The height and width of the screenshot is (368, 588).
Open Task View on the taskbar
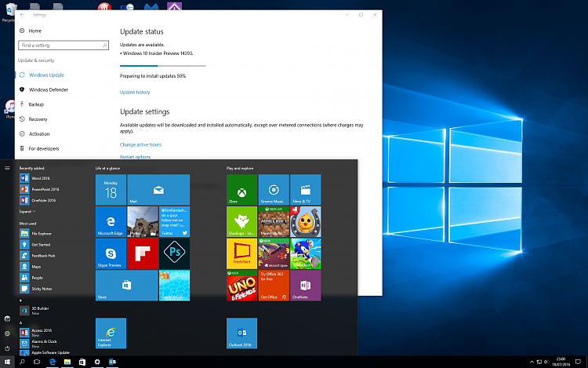click(x=37, y=362)
